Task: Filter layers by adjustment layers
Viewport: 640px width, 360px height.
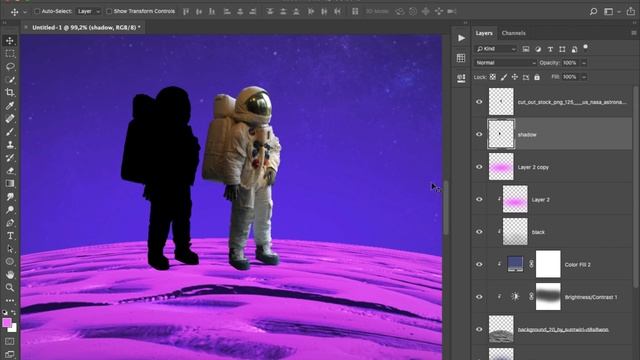Action: [x=538, y=49]
